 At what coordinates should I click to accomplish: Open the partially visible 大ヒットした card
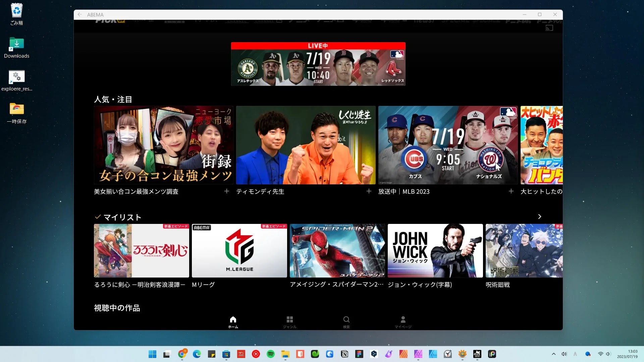point(542,145)
